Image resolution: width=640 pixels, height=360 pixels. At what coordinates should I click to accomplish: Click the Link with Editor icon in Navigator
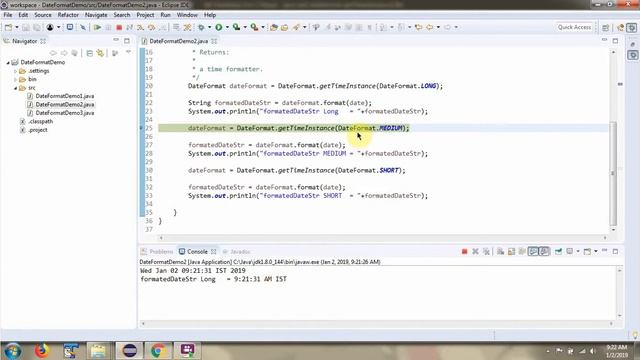tap(100, 53)
